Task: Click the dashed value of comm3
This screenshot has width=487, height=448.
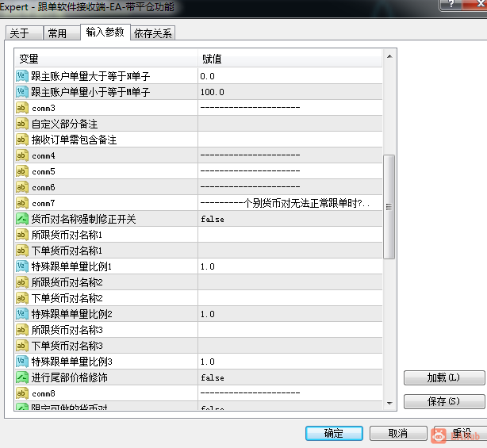Action: click(x=250, y=108)
